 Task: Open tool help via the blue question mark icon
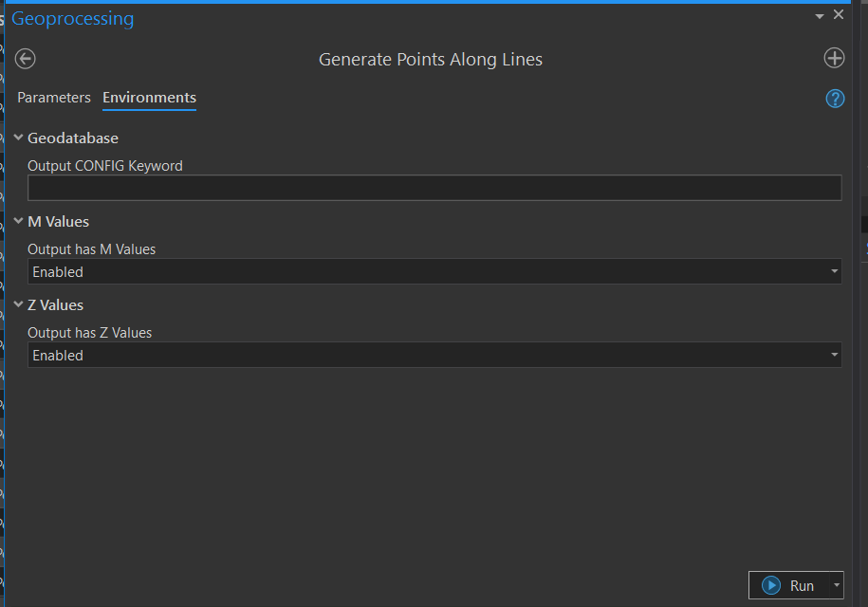(834, 98)
